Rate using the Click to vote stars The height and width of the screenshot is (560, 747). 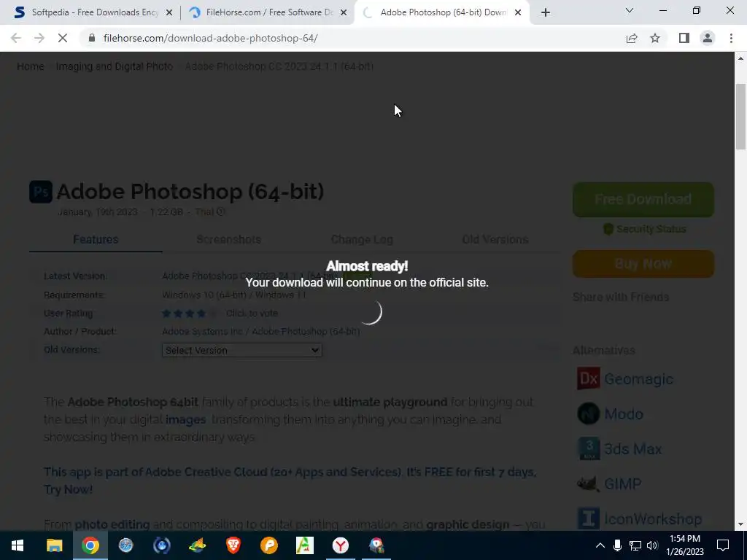point(189,314)
